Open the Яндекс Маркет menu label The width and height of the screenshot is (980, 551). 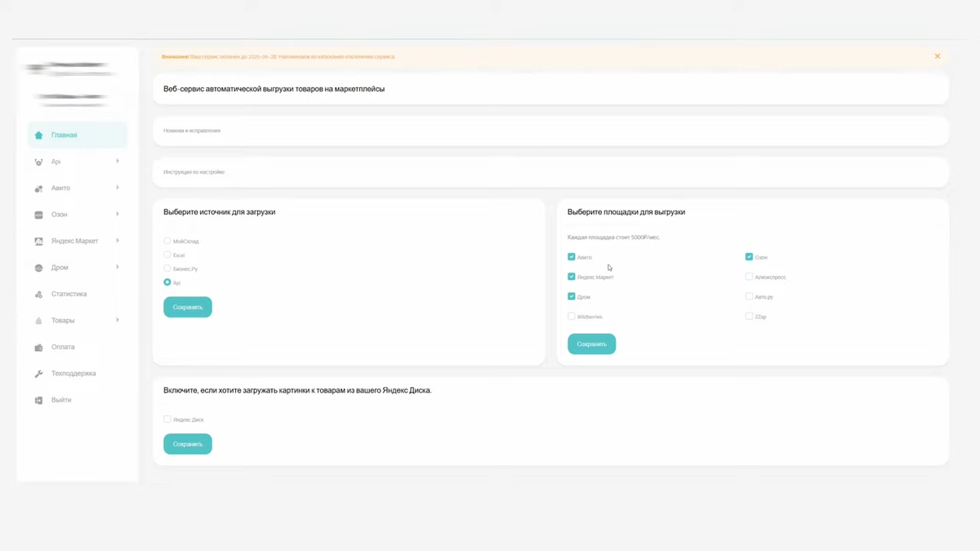[x=74, y=242]
